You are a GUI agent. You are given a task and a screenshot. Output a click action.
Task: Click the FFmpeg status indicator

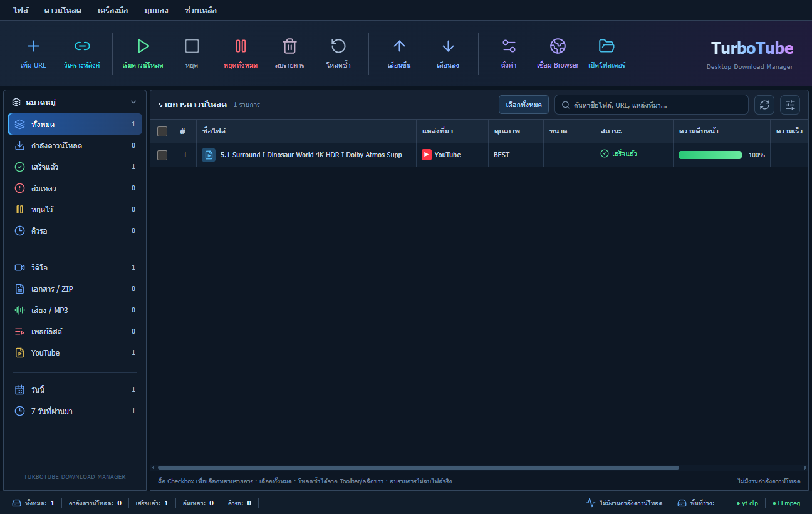[786, 503]
